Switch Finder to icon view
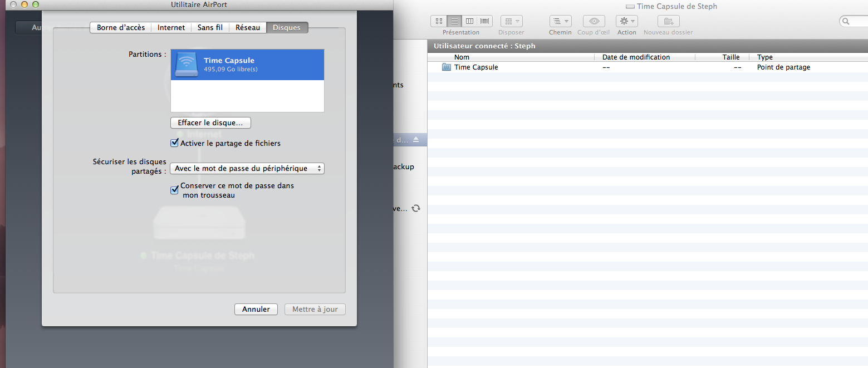This screenshot has height=368, width=868. pos(439,21)
